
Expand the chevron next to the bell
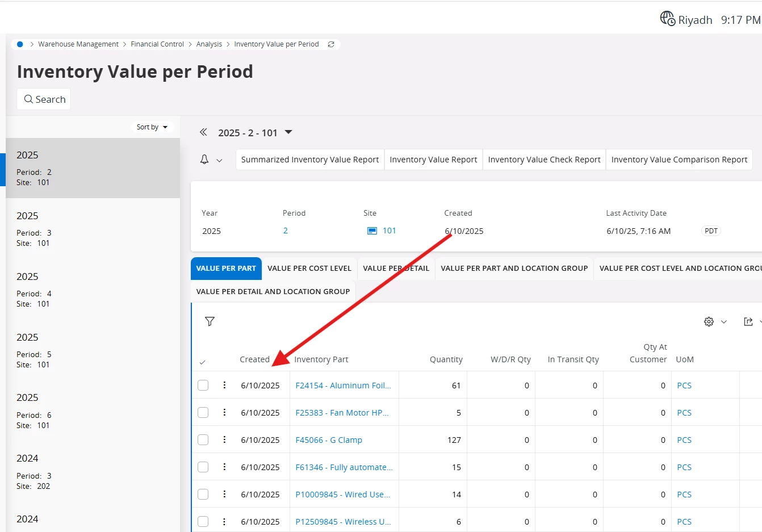coord(219,161)
